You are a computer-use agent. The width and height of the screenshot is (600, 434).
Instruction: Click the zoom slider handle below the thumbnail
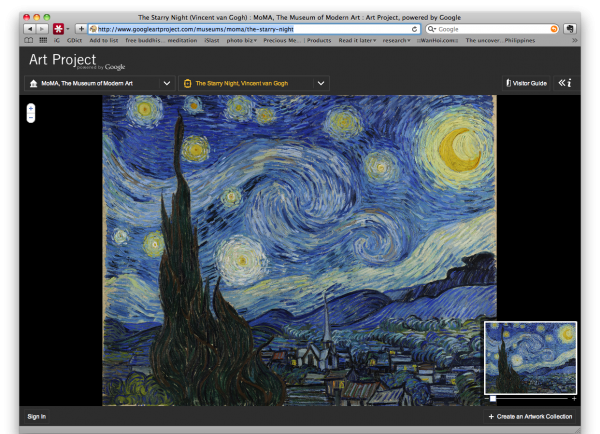pyautogui.click(x=493, y=399)
